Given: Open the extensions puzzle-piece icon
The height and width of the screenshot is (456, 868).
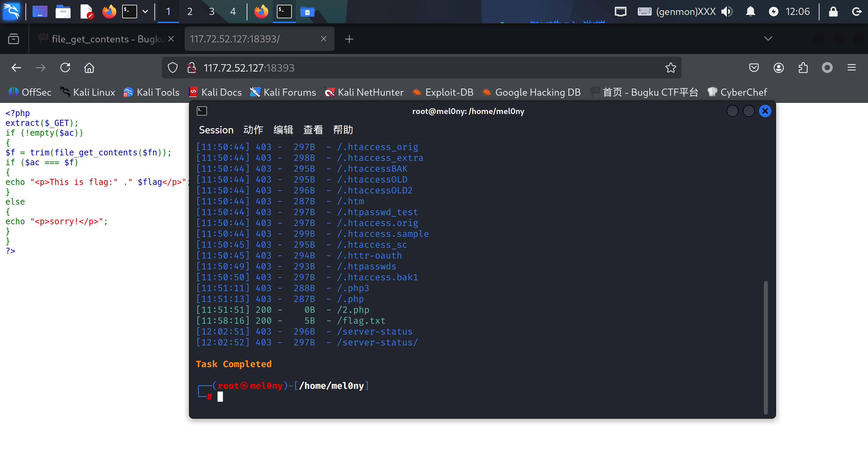Looking at the screenshot, I should [x=803, y=68].
